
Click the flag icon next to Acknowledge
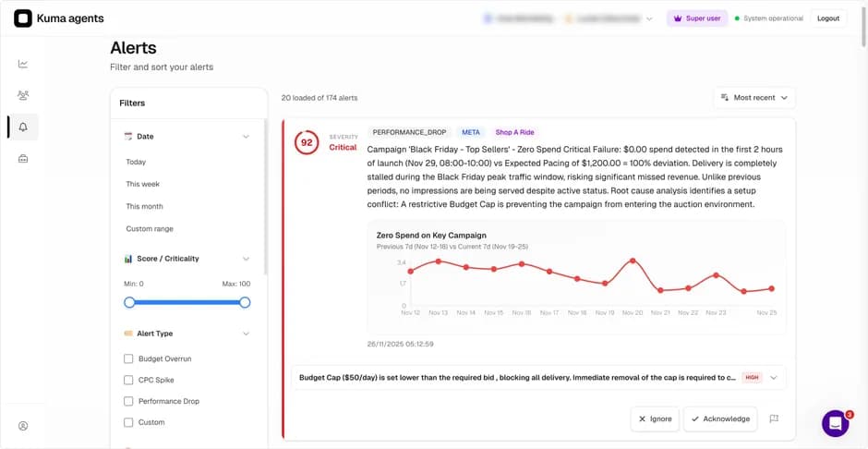[774, 419]
